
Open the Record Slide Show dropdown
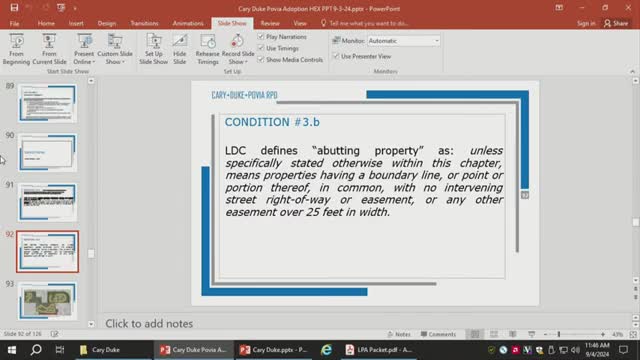coord(238,49)
